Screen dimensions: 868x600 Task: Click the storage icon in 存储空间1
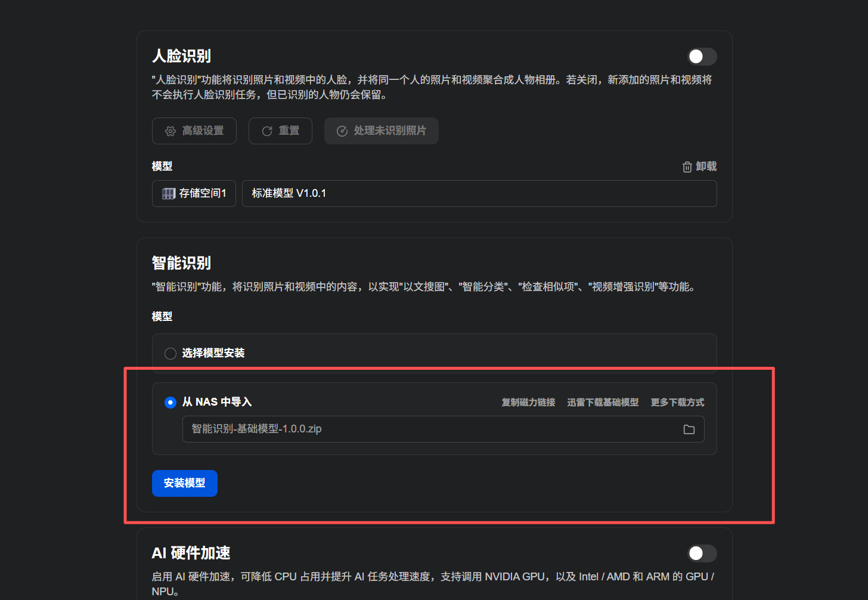click(x=169, y=194)
